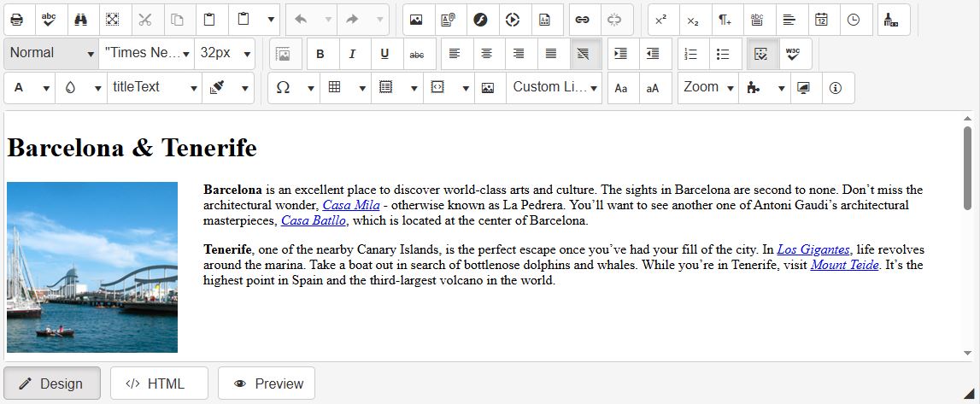Expand the Insert Symbol dropdown arrow
Viewport: 980px width, 404px height.
[311, 88]
